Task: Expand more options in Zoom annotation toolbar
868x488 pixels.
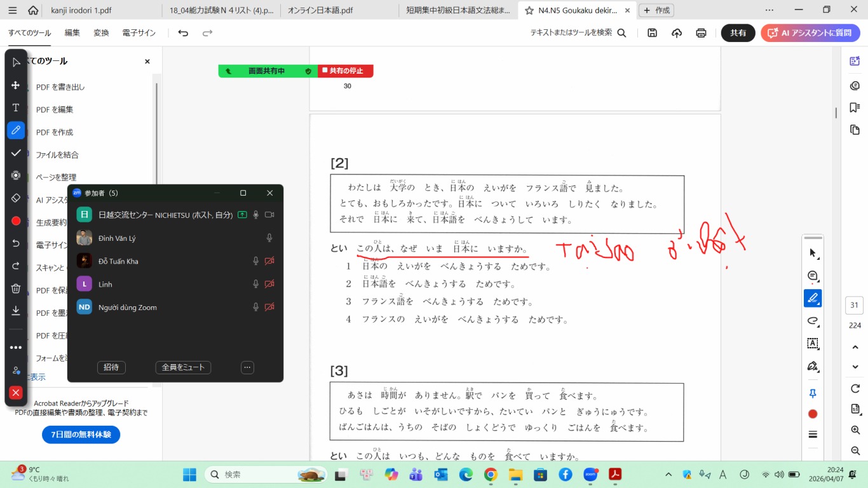Action: point(16,348)
